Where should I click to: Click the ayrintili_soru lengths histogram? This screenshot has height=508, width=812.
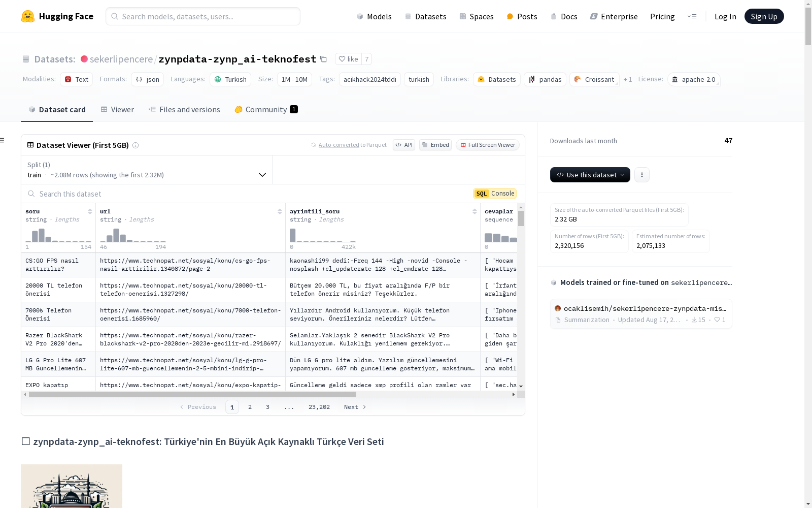323,235
